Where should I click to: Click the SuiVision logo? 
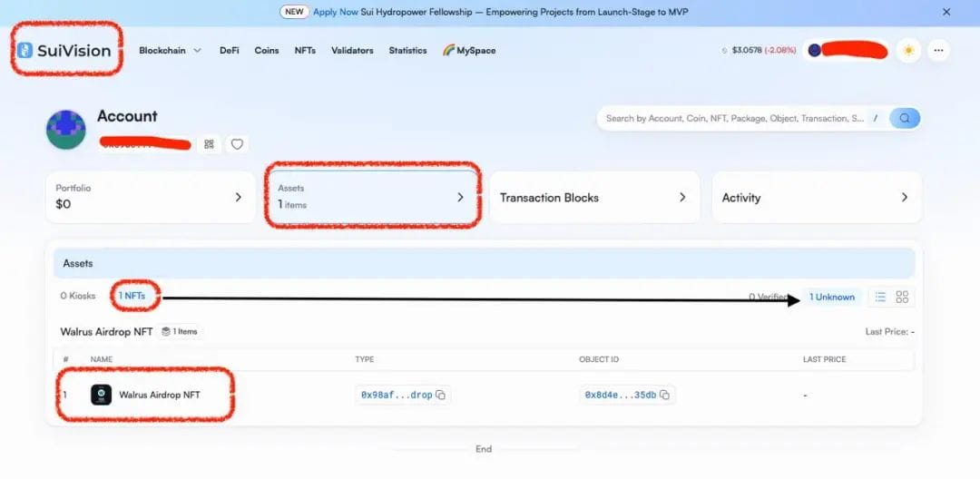click(64, 51)
